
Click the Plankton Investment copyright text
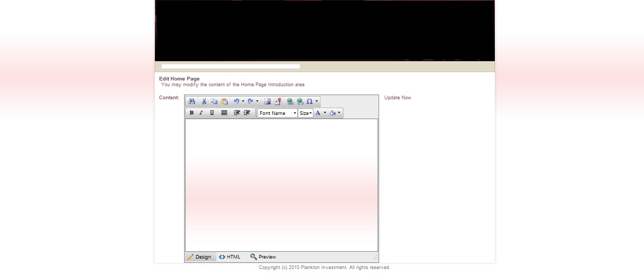[324, 267]
